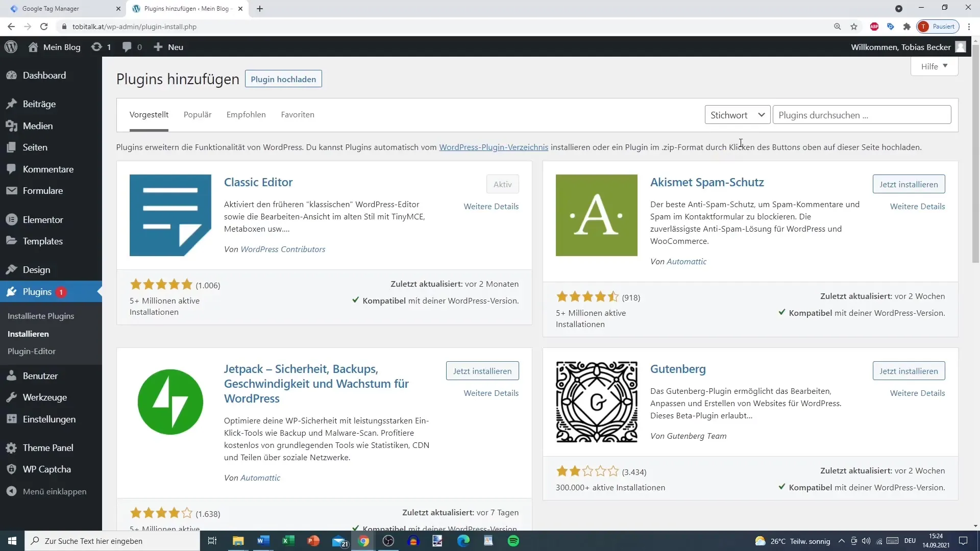Install Akismet Spam-Schutz plugin
The width and height of the screenshot is (980, 551).
click(909, 185)
